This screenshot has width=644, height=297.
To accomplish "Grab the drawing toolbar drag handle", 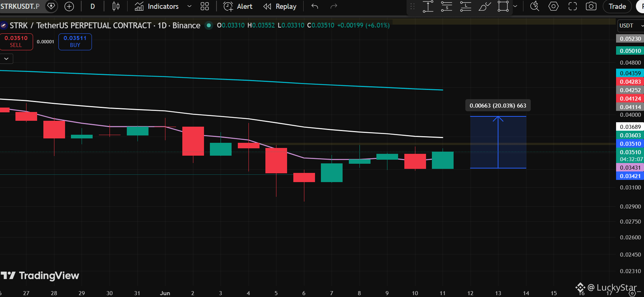I will (x=412, y=6).
